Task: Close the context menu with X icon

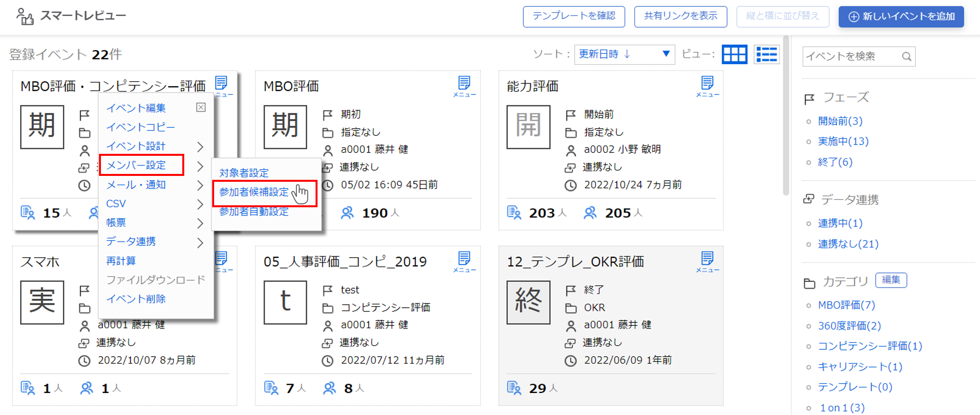Action: click(x=201, y=107)
